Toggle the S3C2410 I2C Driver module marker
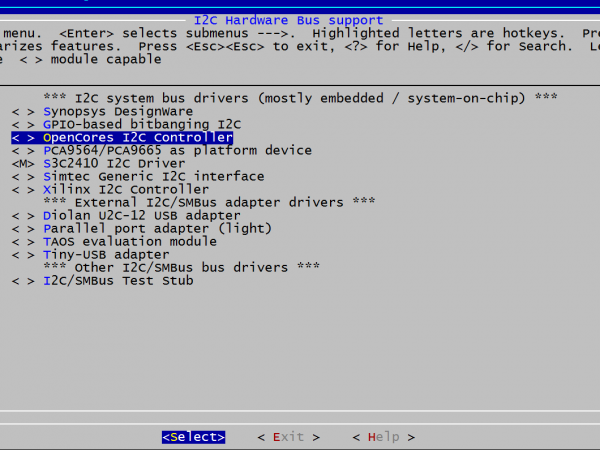The image size is (600, 450). coord(23,163)
